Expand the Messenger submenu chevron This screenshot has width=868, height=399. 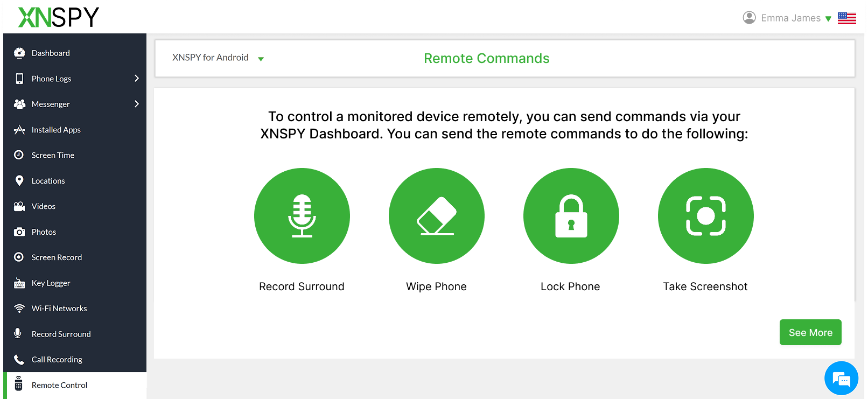[137, 104]
